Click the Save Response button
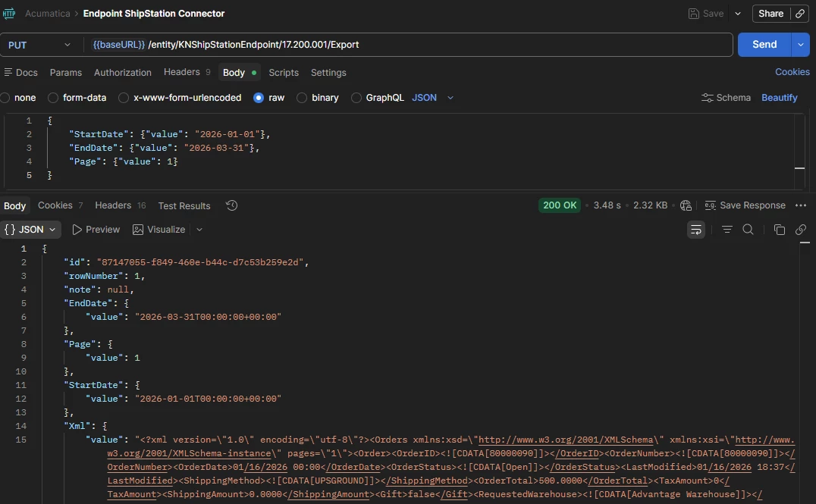816x504 pixels. tap(745, 205)
